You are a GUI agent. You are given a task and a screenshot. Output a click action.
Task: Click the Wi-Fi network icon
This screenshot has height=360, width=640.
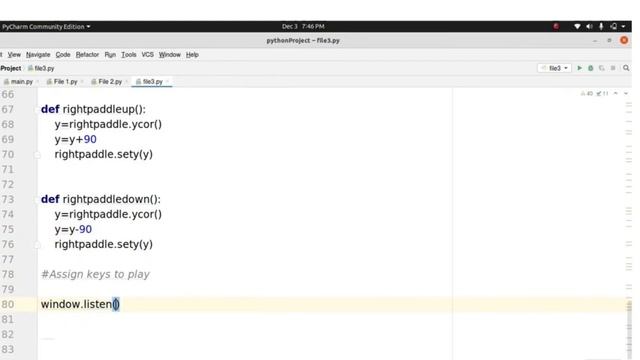click(x=577, y=27)
